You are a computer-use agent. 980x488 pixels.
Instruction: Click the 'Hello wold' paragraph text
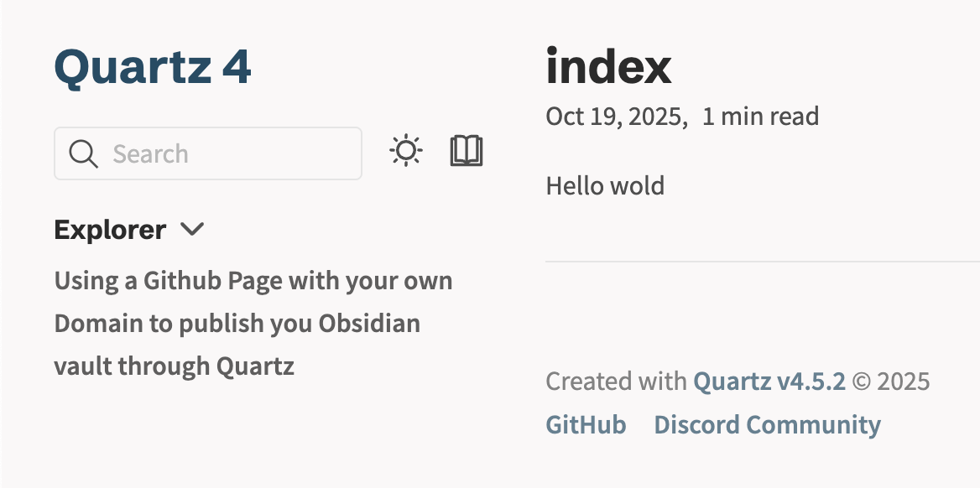pyautogui.click(x=605, y=185)
